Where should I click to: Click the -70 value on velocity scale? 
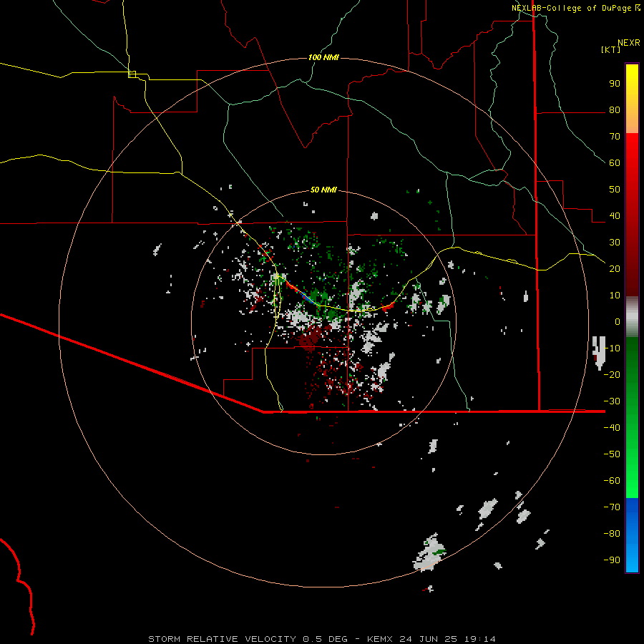(x=612, y=507)
